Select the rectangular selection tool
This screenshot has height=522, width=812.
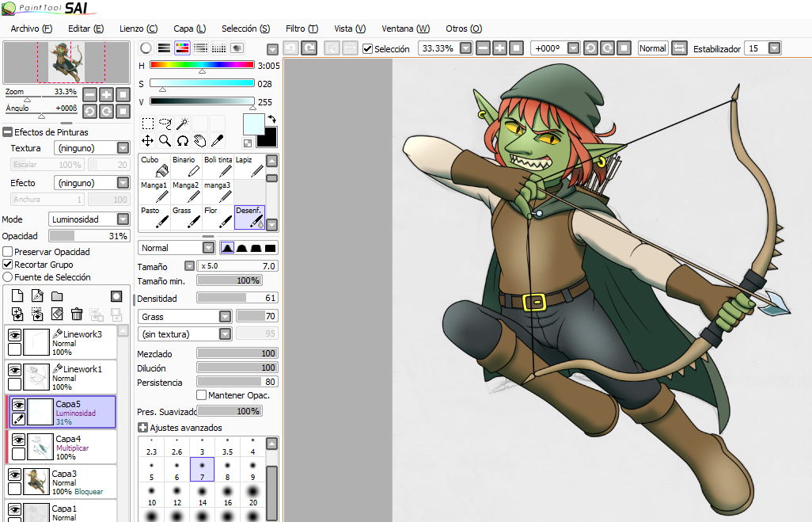(x=148, y=124)
